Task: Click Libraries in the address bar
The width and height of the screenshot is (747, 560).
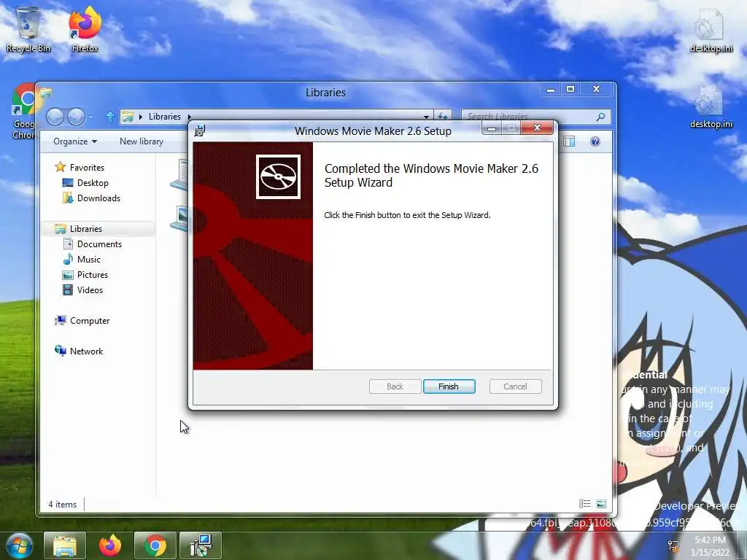Action: [x=164, y=117]
